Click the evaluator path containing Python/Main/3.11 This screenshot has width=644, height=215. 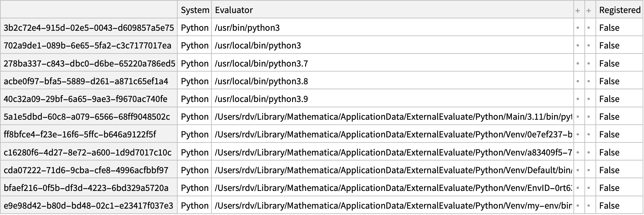click(393, 117)
